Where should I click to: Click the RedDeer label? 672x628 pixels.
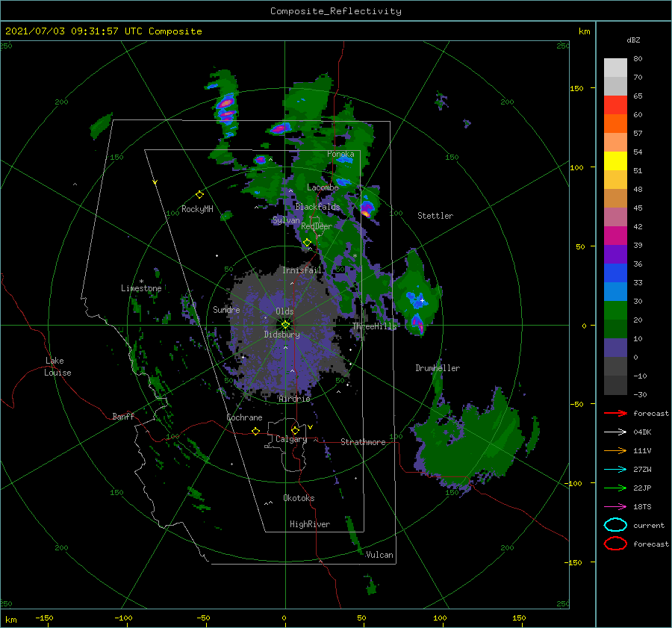(x=317, y=226)
